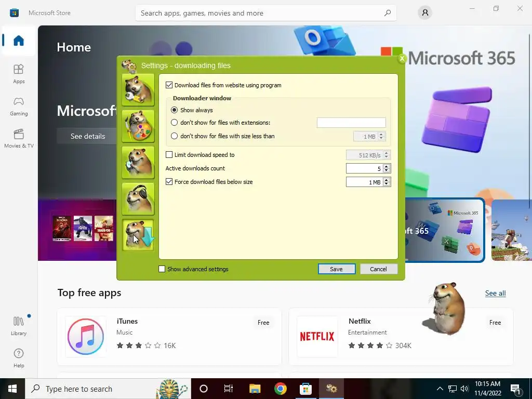Toggle Download files from website using program
The image size is (532, 399).
pos(169,85)
